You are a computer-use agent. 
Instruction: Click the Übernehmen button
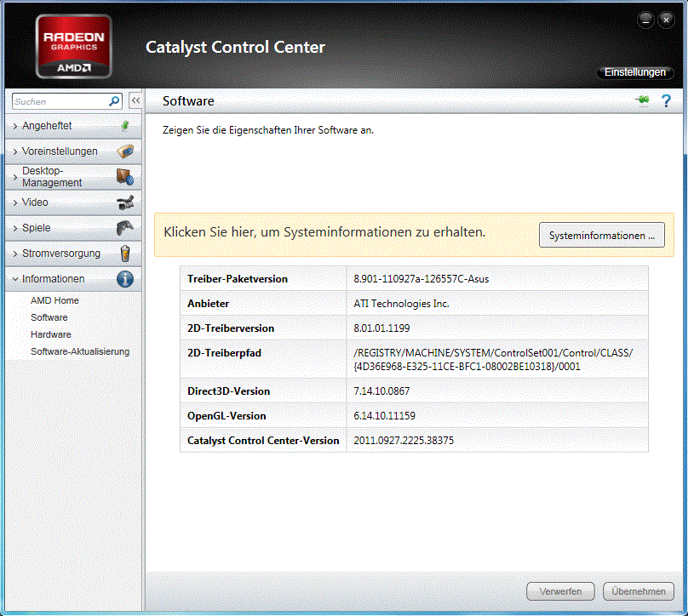[x=639, y=591]
